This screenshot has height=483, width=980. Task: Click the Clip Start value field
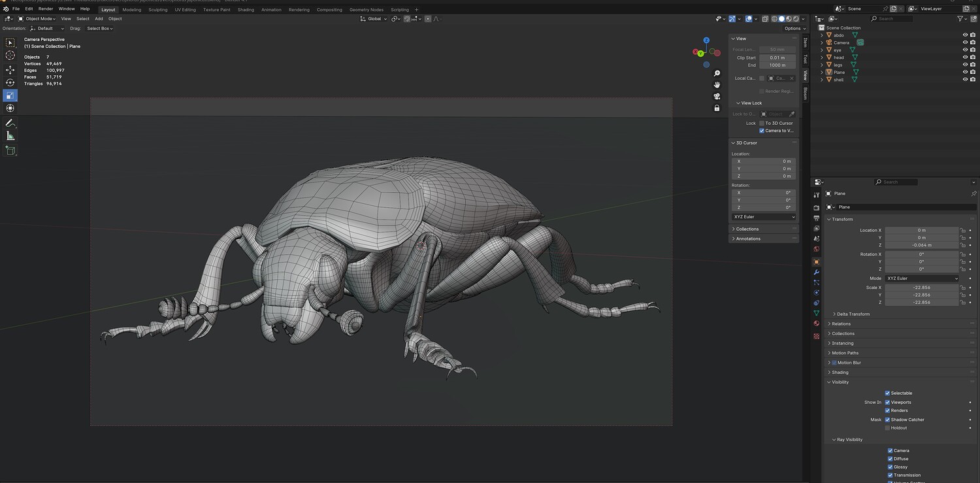777,58
